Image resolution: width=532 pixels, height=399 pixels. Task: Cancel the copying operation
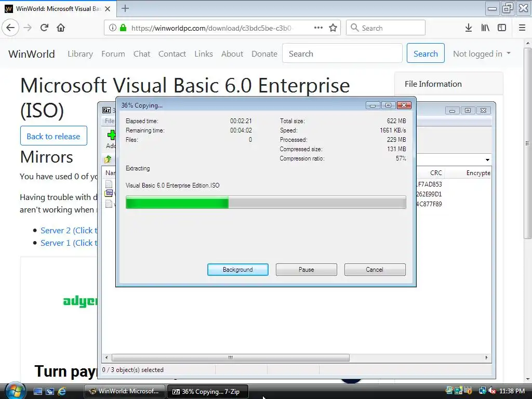(x=375, y=270)
